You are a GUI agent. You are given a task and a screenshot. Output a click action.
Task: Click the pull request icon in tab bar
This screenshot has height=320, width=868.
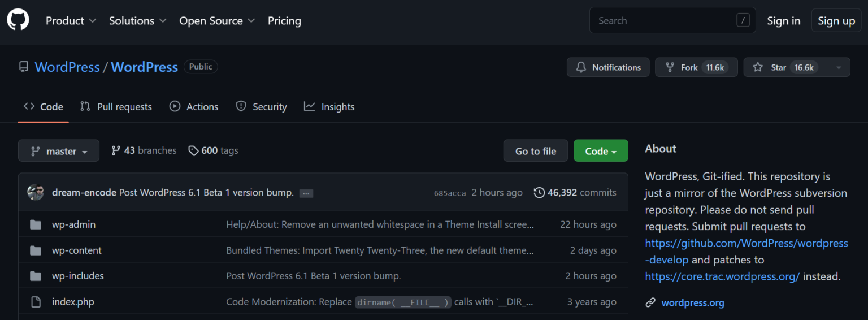point(85,106)
